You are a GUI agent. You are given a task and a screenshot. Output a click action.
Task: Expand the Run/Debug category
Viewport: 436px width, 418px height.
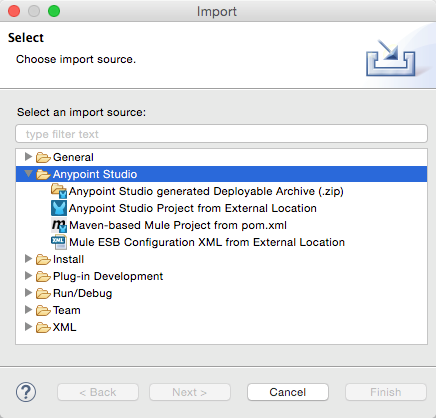[28, 293]
